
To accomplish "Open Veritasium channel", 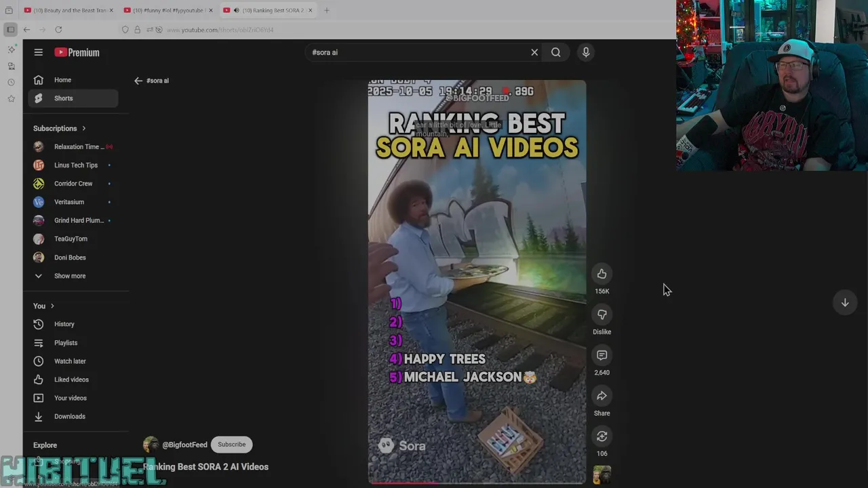I will click(x=73, y=202).
